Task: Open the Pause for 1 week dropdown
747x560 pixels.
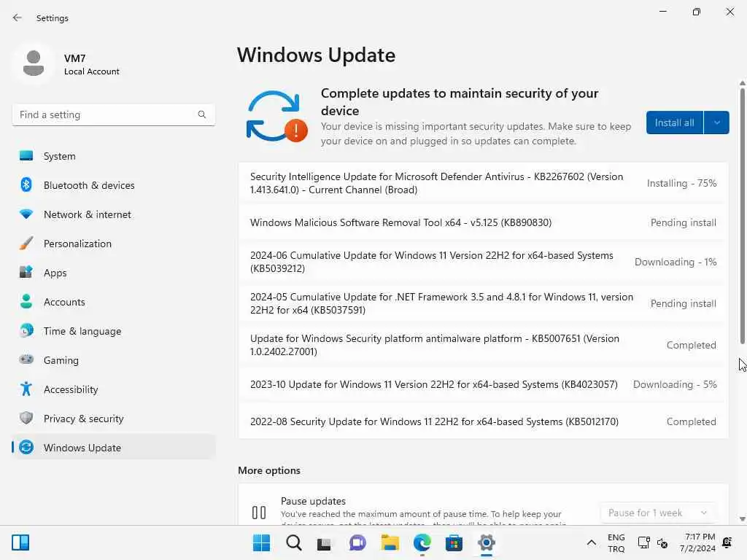Action: tap(658, 513)
